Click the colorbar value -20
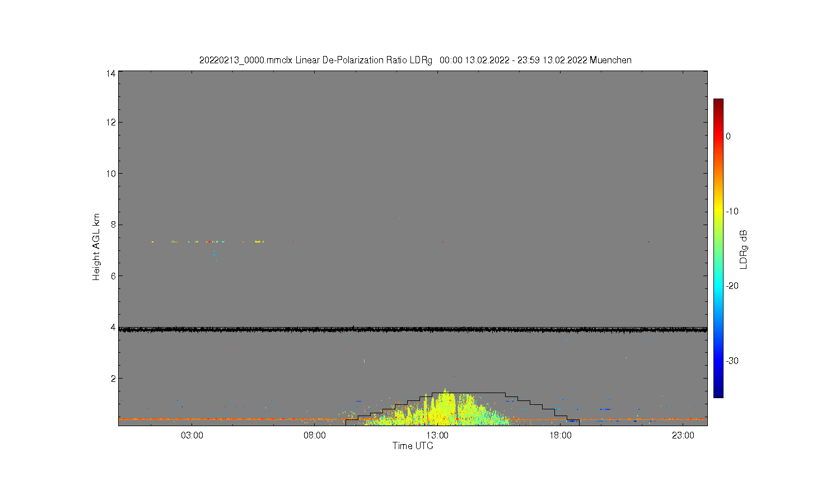The height and width of the screenshot is (504, 840). (732, 286)
